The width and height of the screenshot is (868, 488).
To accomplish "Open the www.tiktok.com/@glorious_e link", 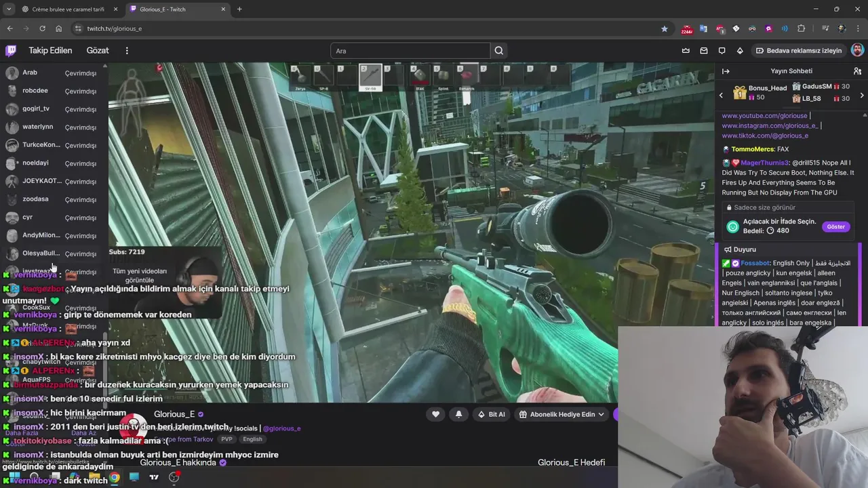I will pyautogui.click(x=765, y=136).
